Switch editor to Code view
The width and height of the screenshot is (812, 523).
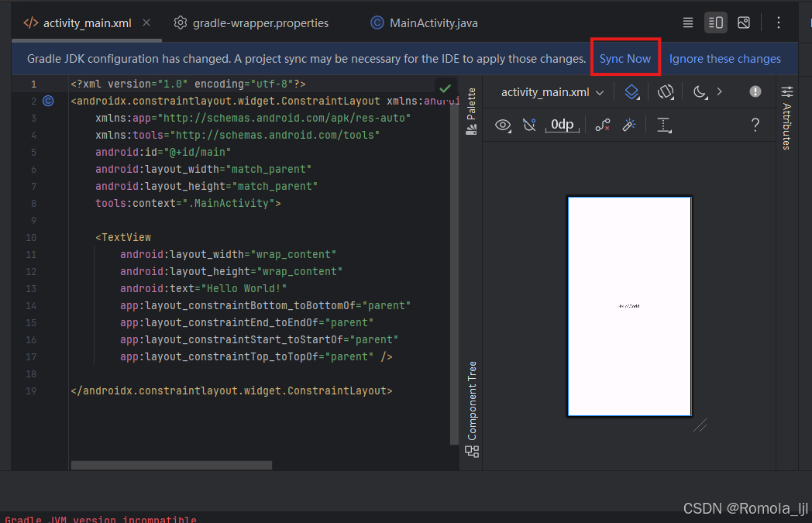688,22
